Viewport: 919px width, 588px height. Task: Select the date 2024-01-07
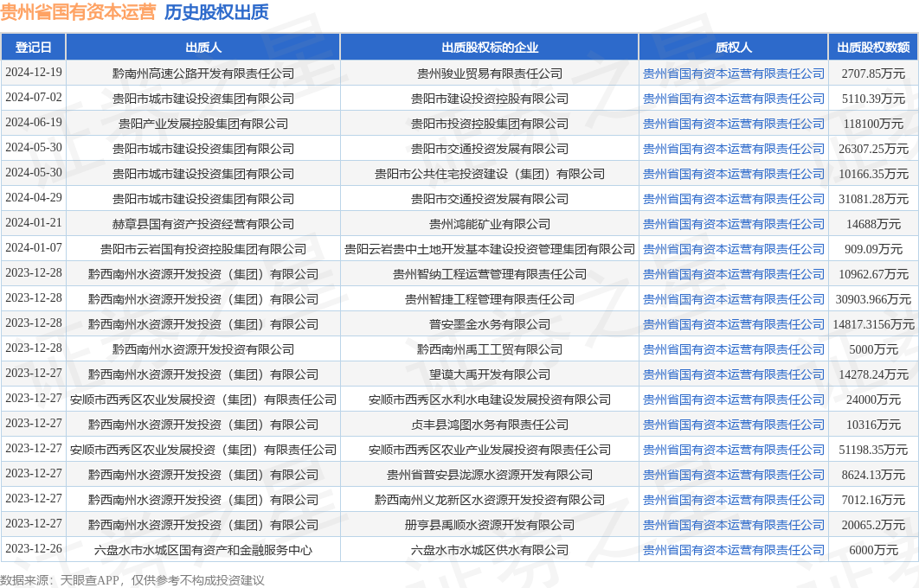(34, 247)
